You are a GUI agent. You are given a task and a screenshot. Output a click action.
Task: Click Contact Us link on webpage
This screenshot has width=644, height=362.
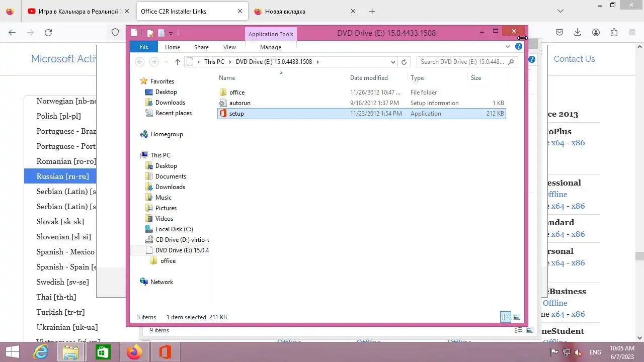[x=574, y=59]
